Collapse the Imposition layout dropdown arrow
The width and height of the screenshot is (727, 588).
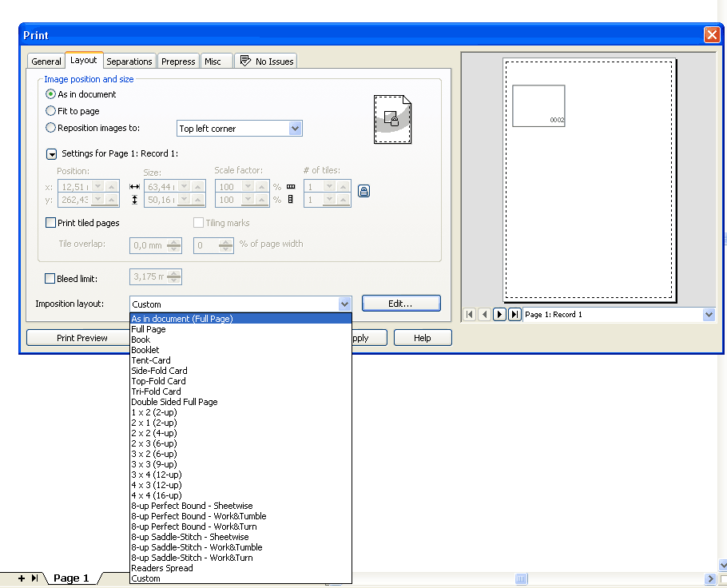[344, 304]
